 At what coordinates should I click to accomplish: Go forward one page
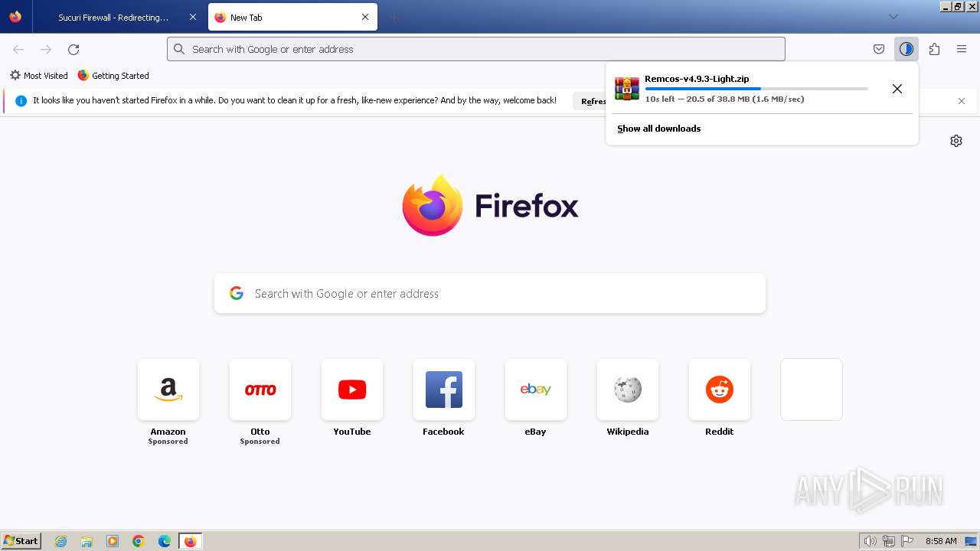[x=46, y=49]
